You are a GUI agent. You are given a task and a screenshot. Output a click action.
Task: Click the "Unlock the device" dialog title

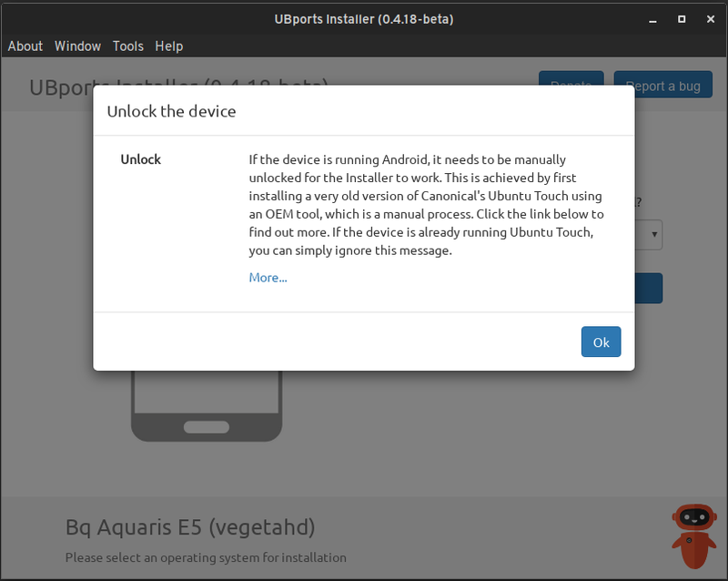coord(171,111)
